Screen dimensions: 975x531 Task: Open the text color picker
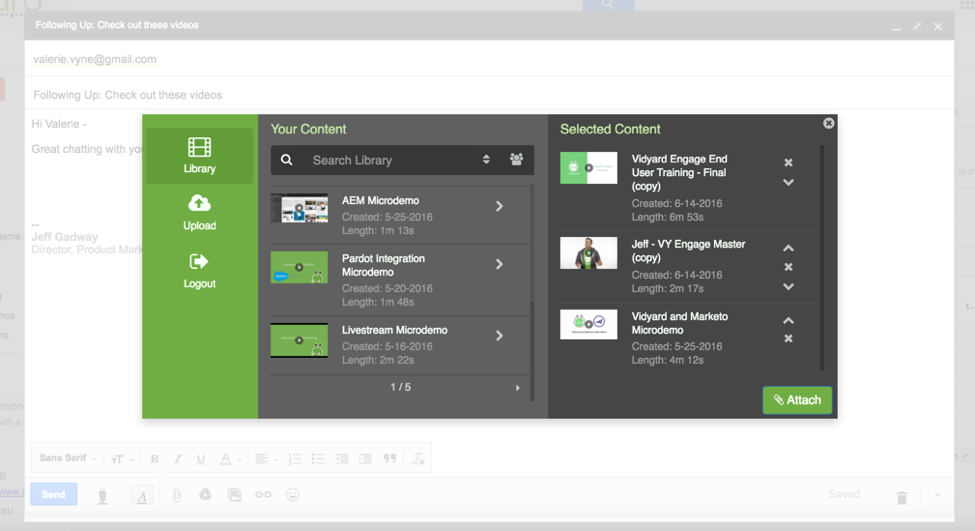pos(226,459)
